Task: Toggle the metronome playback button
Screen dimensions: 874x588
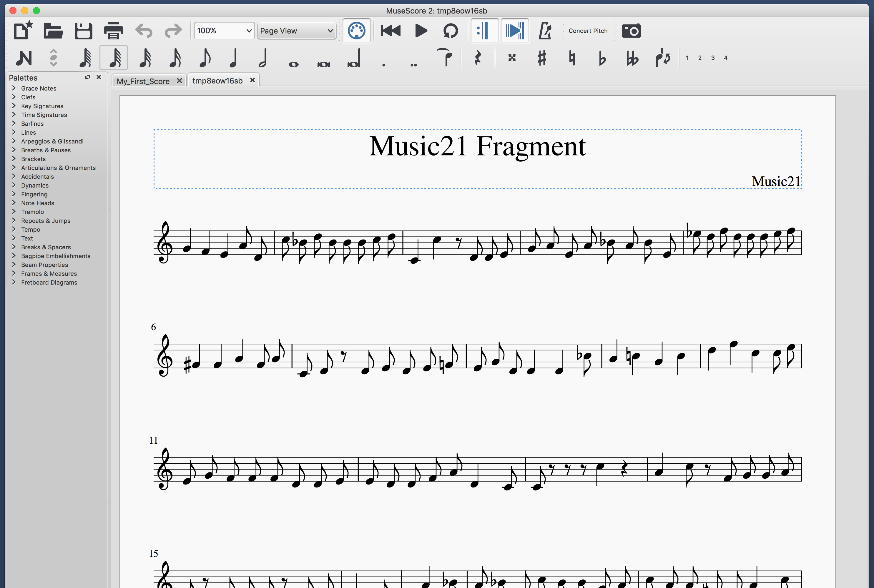Action: tap(544, 31)
